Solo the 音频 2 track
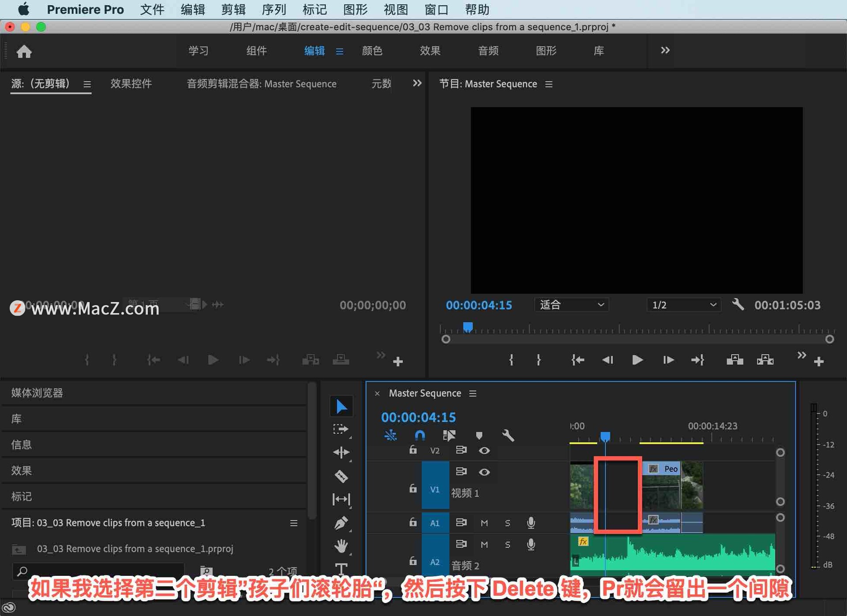Image resolution: width=847 pixels, height=616 pixels. click(508, 544)
